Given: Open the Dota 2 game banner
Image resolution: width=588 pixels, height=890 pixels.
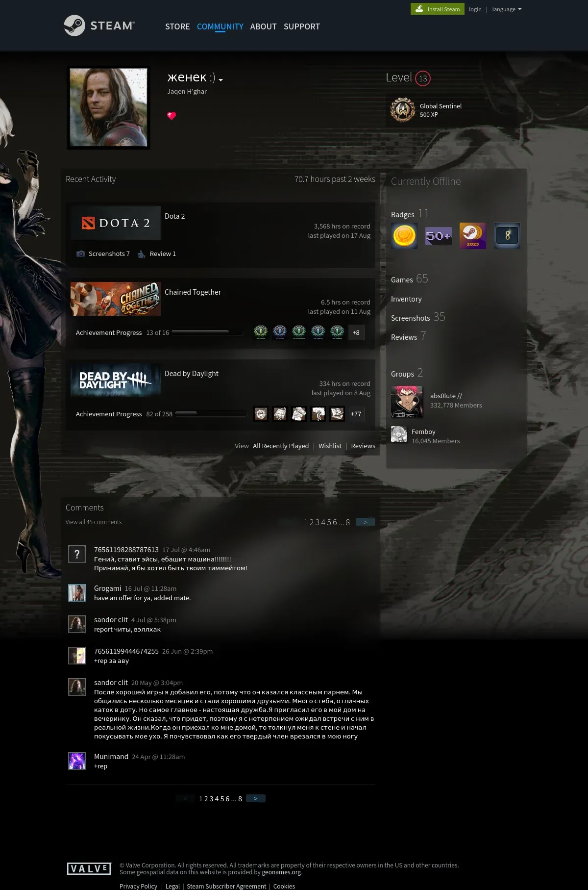Looking at the screenshot, I should point(116,223).
